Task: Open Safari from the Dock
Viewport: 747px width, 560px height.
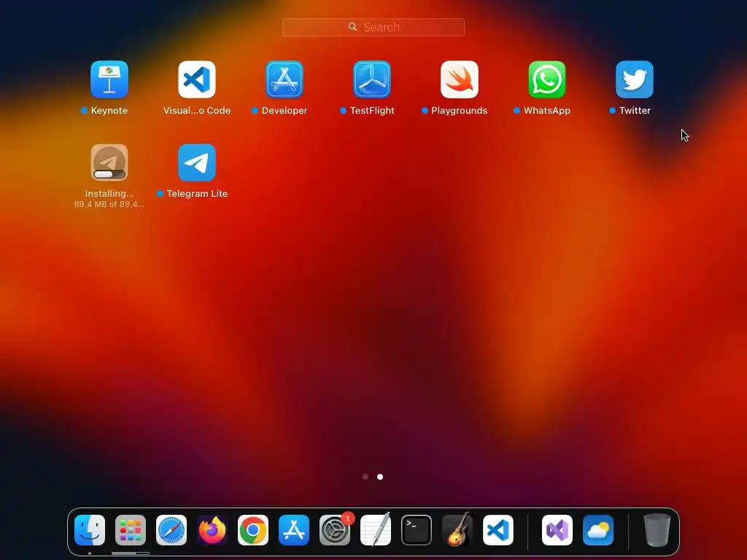Action: tap(171, 530)
